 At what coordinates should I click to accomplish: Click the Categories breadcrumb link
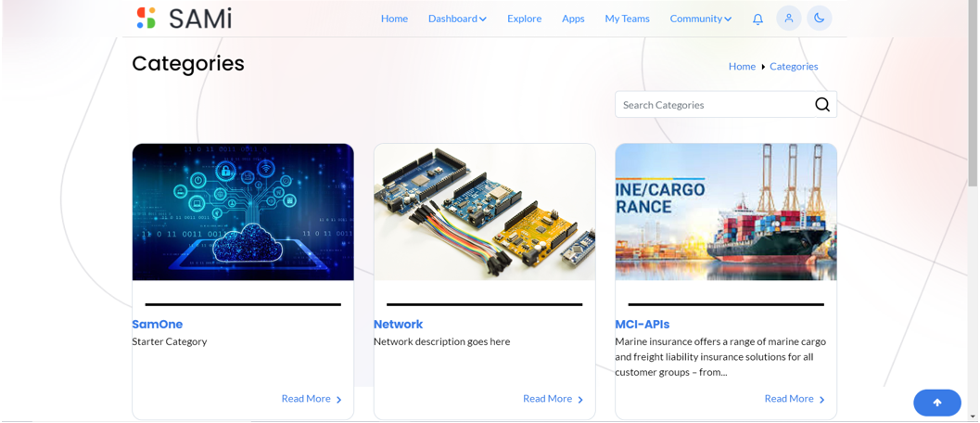point(794,67)
